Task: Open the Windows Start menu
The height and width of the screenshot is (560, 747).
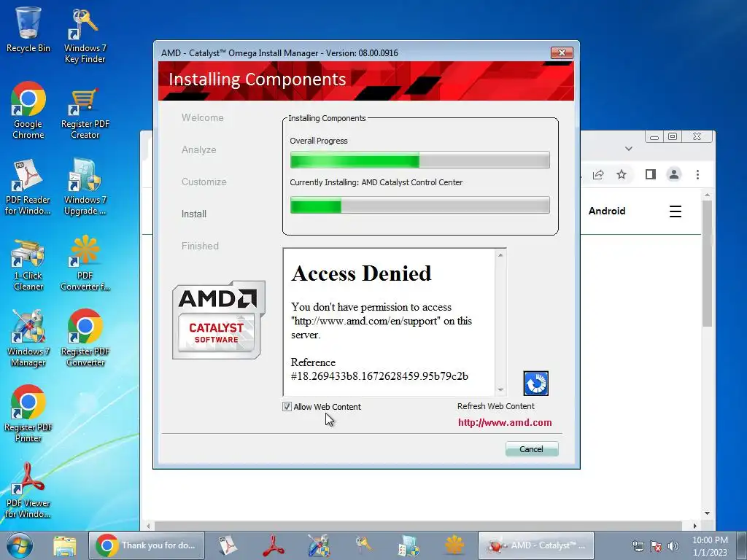Action: 20,545
